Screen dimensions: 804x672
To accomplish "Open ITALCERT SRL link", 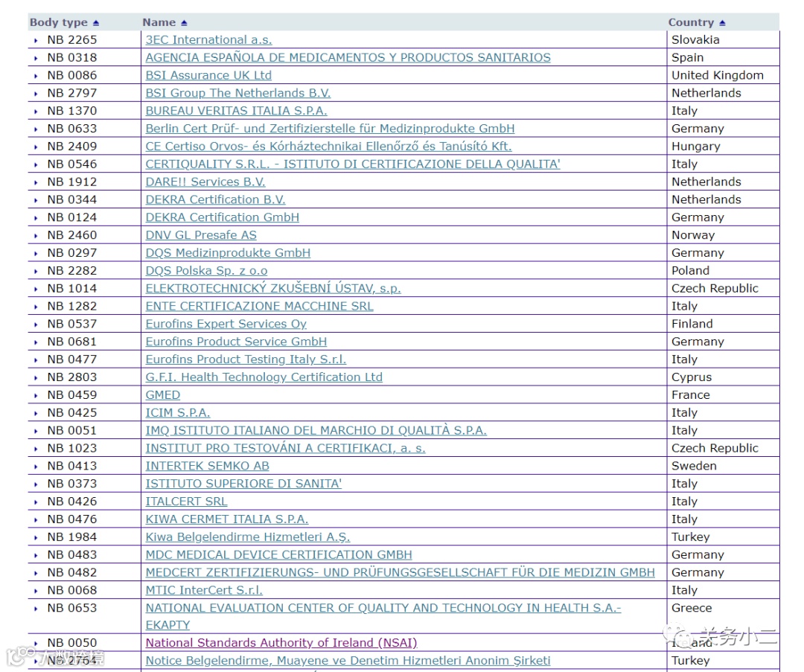I will (187, 502).
